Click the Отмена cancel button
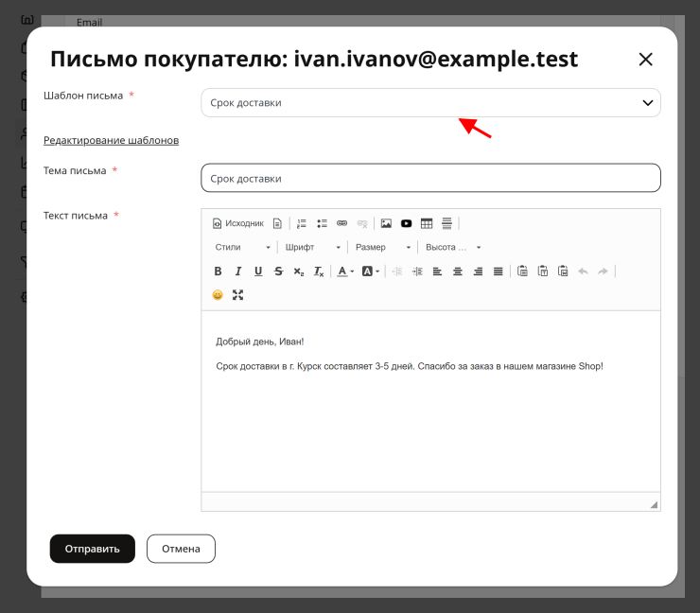Image resolution: width=700 pixels, height=613 pixels. [181, 549]
